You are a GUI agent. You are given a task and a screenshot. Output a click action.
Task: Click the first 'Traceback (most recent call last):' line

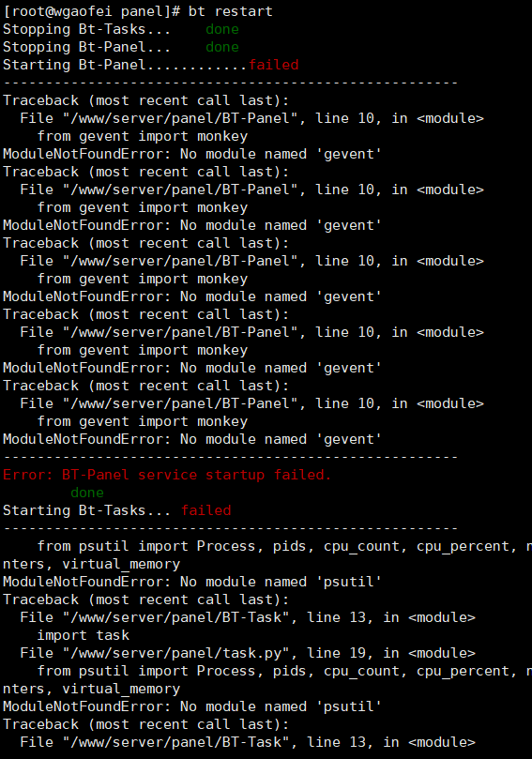(x=145, y=100)
